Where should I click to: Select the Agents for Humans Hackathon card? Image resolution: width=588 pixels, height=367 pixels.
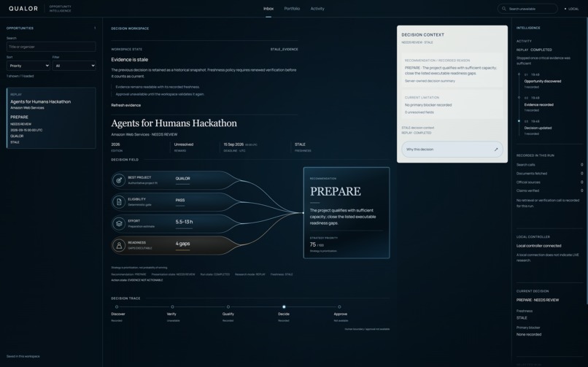tap(51, 118)
